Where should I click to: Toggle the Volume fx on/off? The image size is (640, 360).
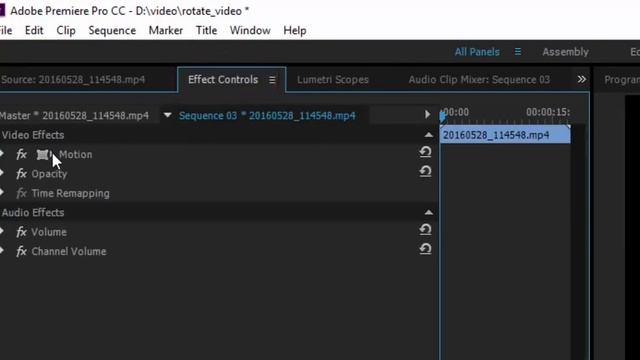coord(21,232)
